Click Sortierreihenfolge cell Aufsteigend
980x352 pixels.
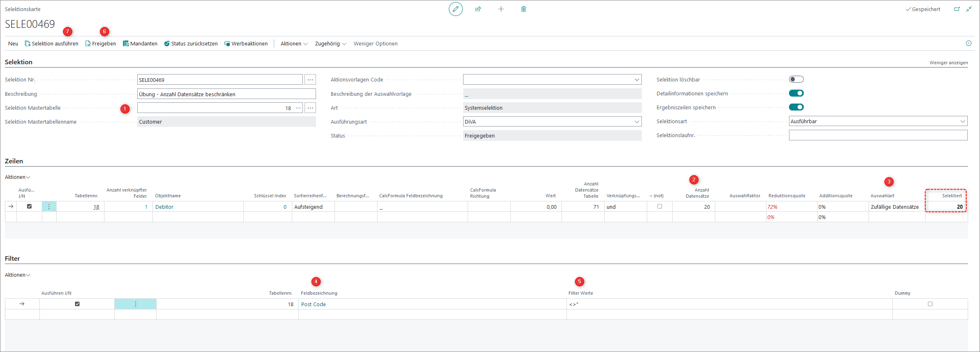tap(313, 207)
